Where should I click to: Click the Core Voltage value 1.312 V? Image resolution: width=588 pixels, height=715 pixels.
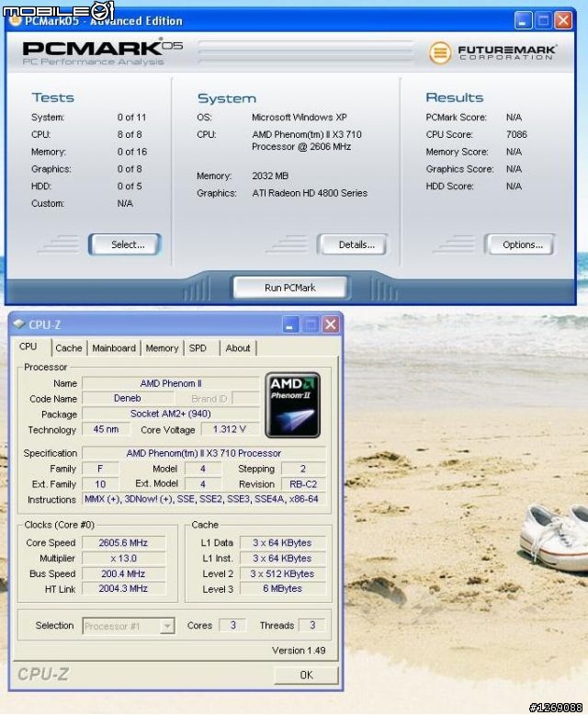coord(230,429)
